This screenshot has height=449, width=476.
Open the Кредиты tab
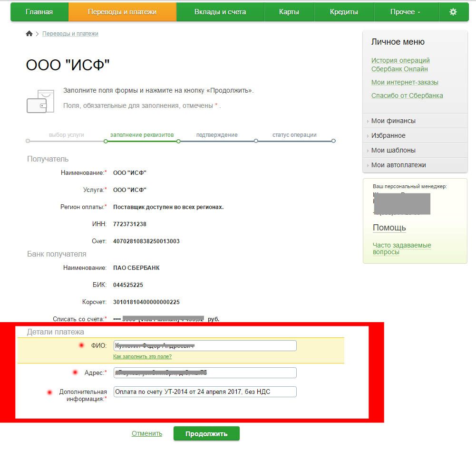click(344, 12)
